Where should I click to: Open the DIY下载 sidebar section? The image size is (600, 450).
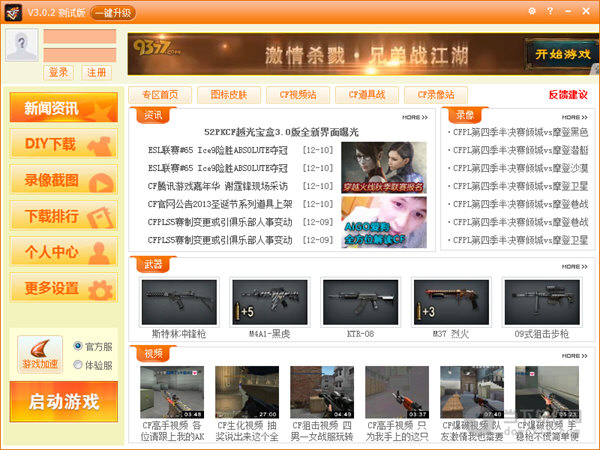coord(64,143)
